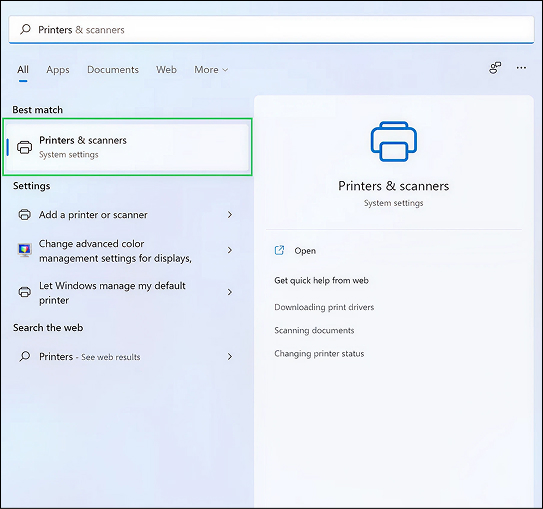Viewport: 543px width, 509px height.
Task: Click the color management monitor icon
Action: pos(25,250)
